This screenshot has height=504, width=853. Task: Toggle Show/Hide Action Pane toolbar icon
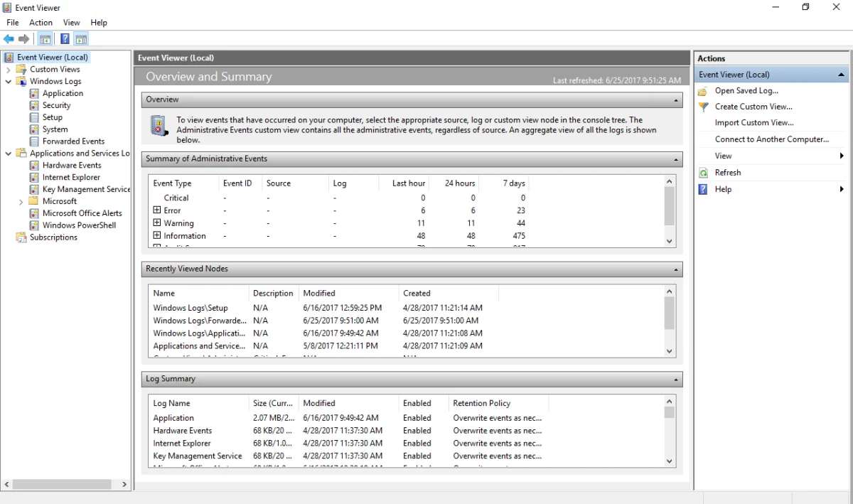(x=81, y=39)
